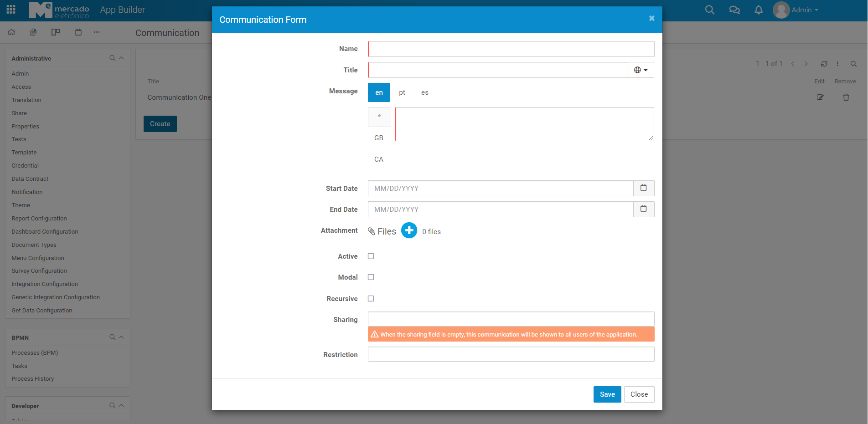Open the End Date calendar picker
This screenshot has height=424, width=868.
tap(643, 209)
